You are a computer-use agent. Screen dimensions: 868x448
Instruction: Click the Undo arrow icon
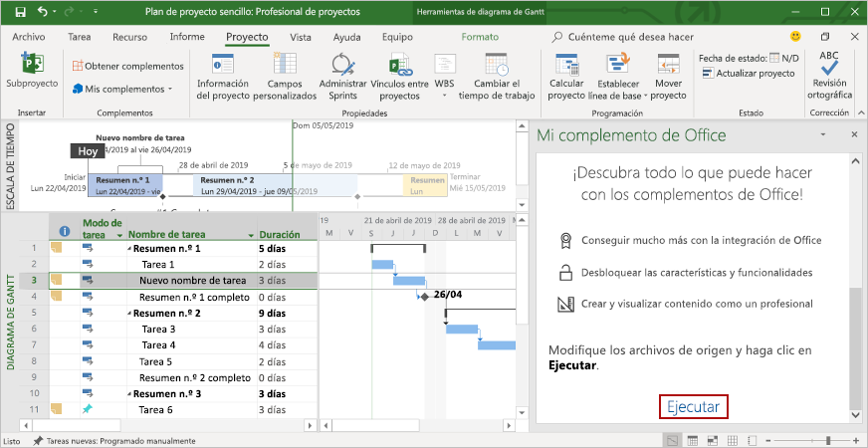pyautogui.click(x=43, y=11)
